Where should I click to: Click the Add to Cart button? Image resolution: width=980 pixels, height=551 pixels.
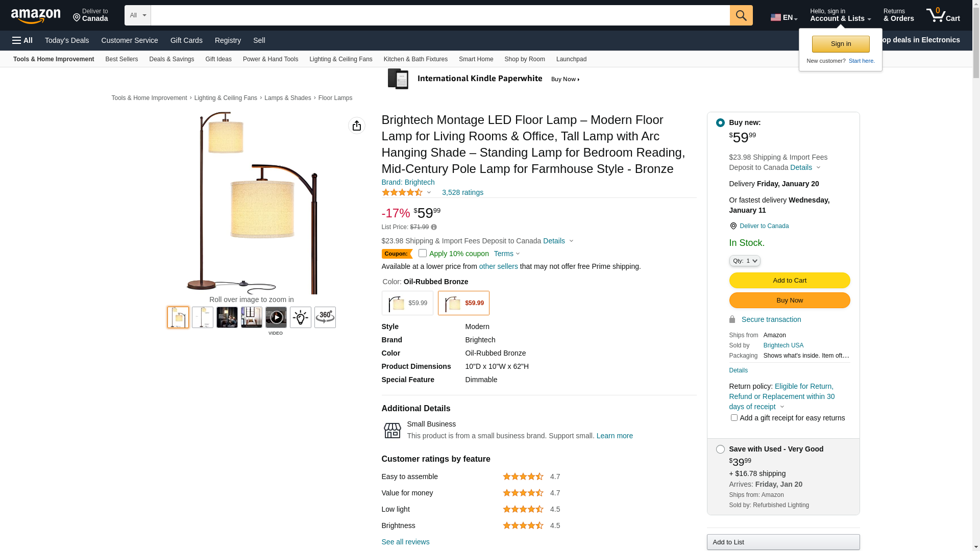[x=789, y=281]
